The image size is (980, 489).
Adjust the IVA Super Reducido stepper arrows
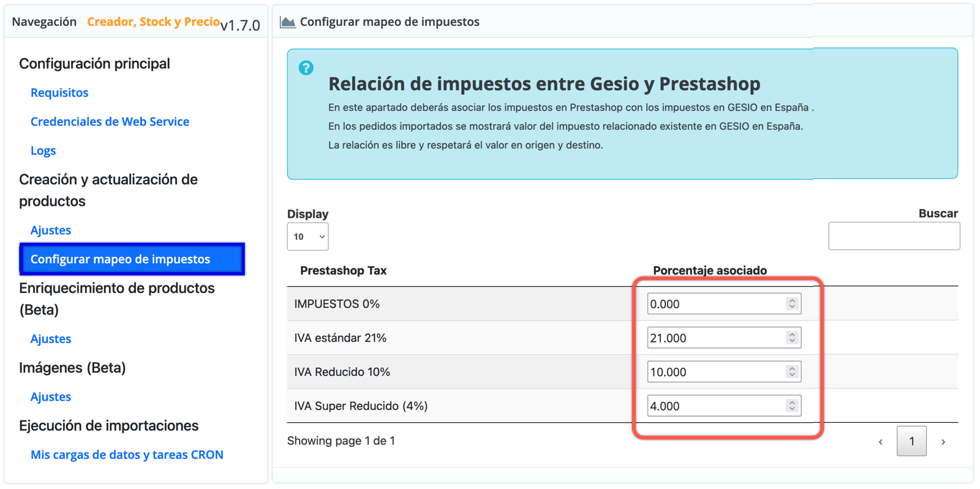tap(792, 406)
